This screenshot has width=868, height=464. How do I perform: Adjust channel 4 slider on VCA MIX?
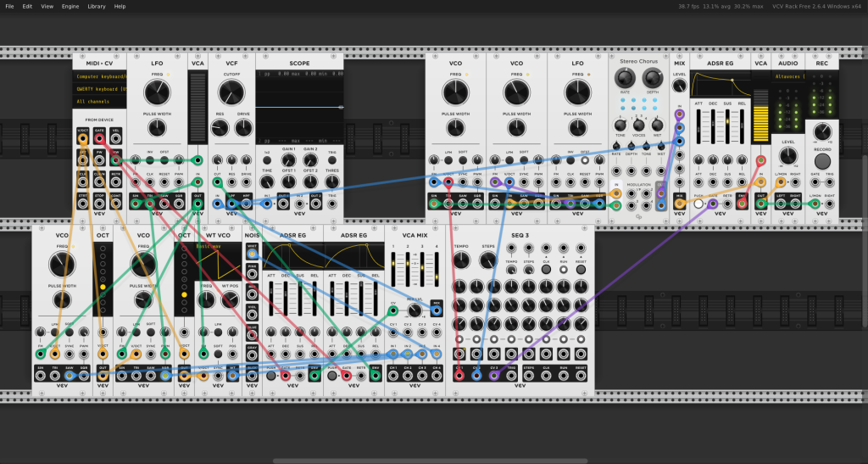[437, 269]
